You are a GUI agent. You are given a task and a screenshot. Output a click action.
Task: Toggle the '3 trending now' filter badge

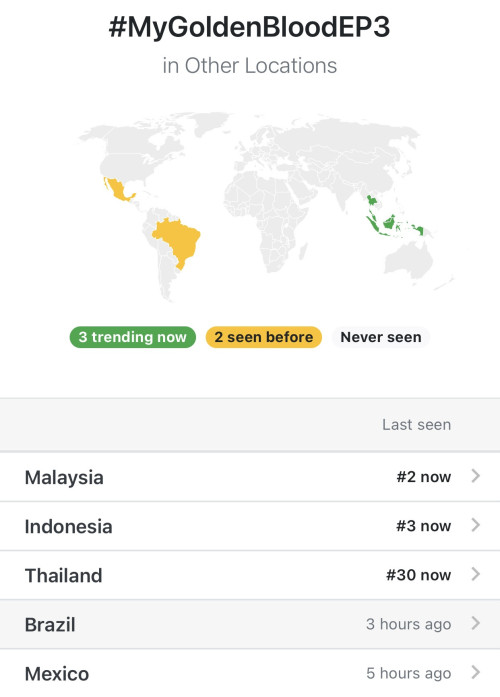point(132,337)
